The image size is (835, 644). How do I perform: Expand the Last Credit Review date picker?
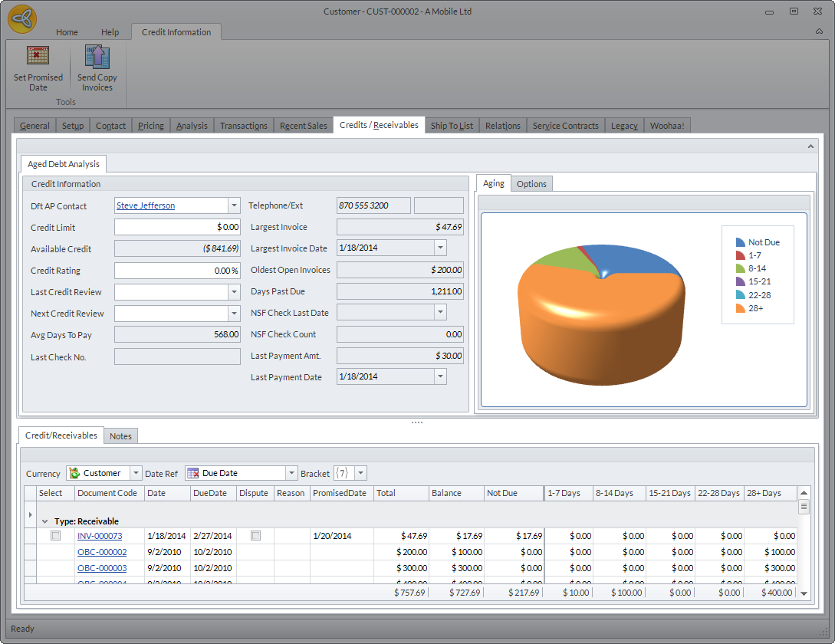click(234, 292)
